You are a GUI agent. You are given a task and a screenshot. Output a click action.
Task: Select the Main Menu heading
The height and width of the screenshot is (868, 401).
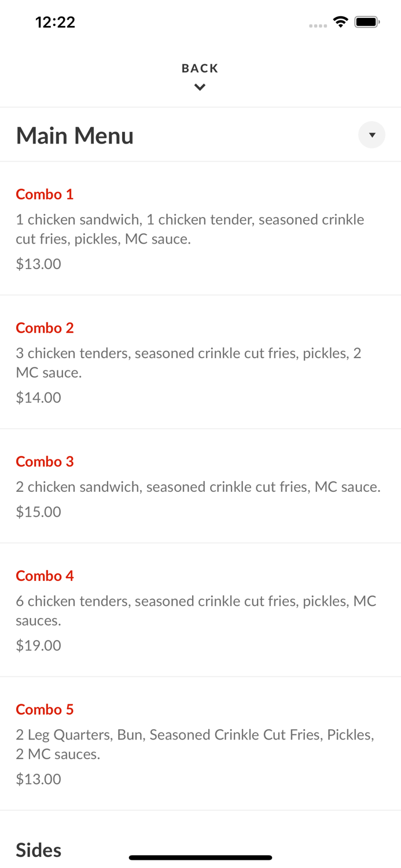tap(75, 135)
